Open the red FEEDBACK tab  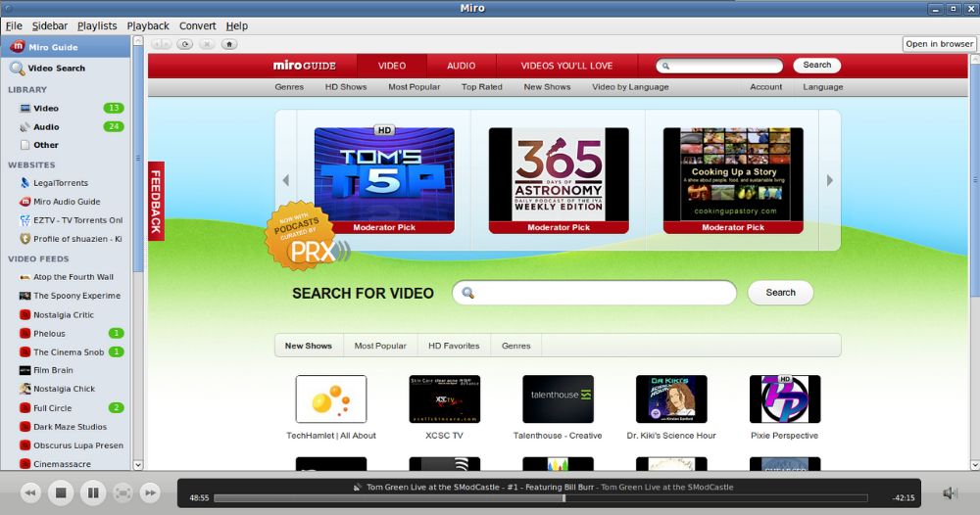tap(156, 201)
